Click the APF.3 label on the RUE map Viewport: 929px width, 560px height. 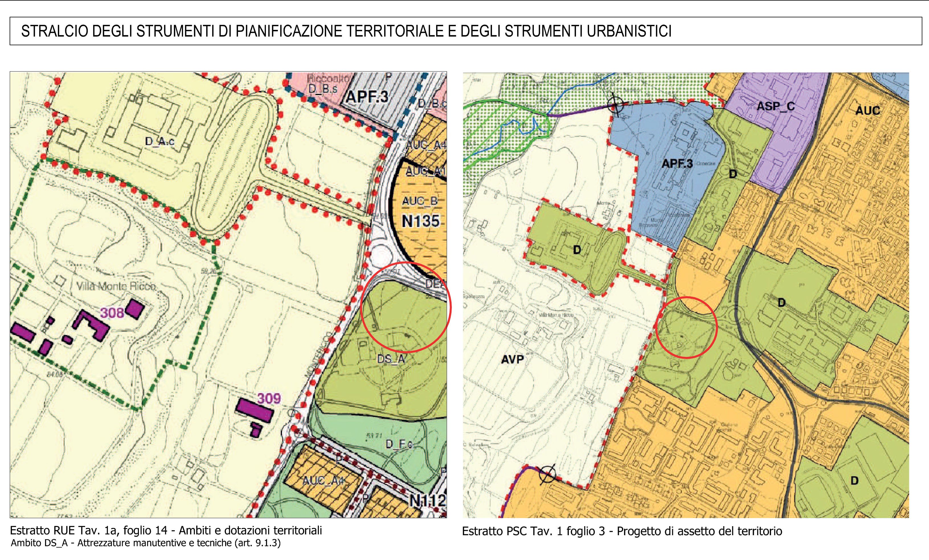[x=367, y=97]
